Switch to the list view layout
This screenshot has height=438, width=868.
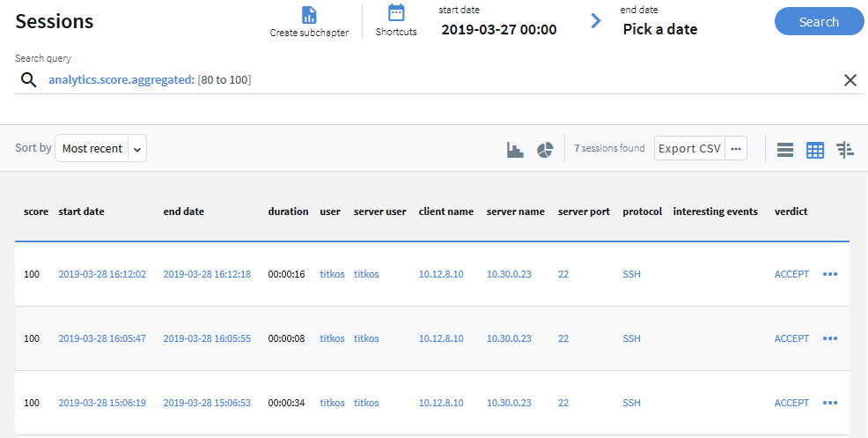click(x=785, y=150)
